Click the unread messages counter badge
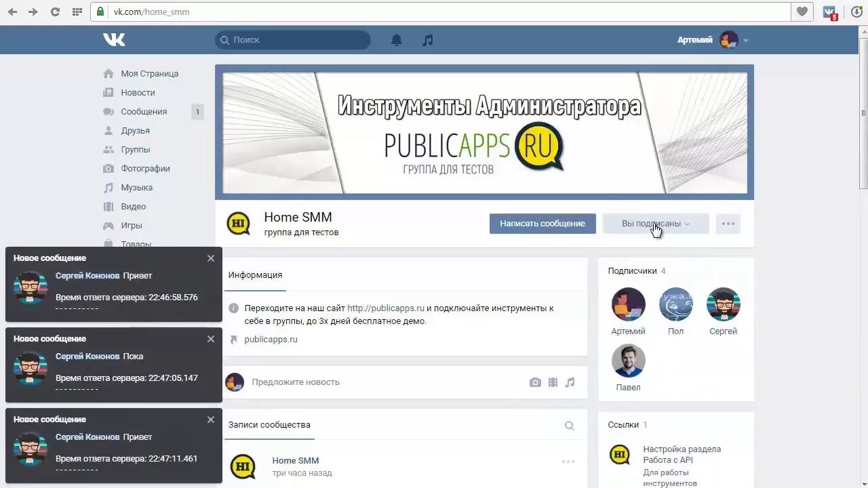The image size is (868, 488). tap(197, 112)
